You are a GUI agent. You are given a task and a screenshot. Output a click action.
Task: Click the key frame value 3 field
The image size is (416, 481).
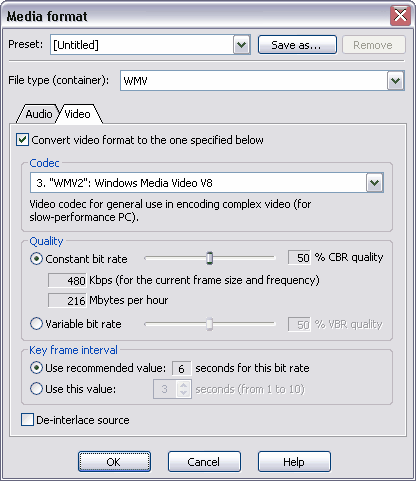[x=165, y=389]
